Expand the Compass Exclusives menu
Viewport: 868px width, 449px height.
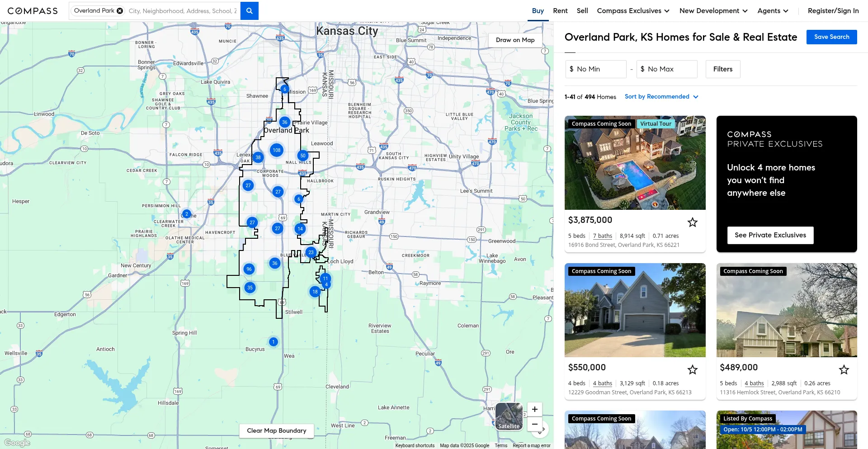[x=633, y=11]
